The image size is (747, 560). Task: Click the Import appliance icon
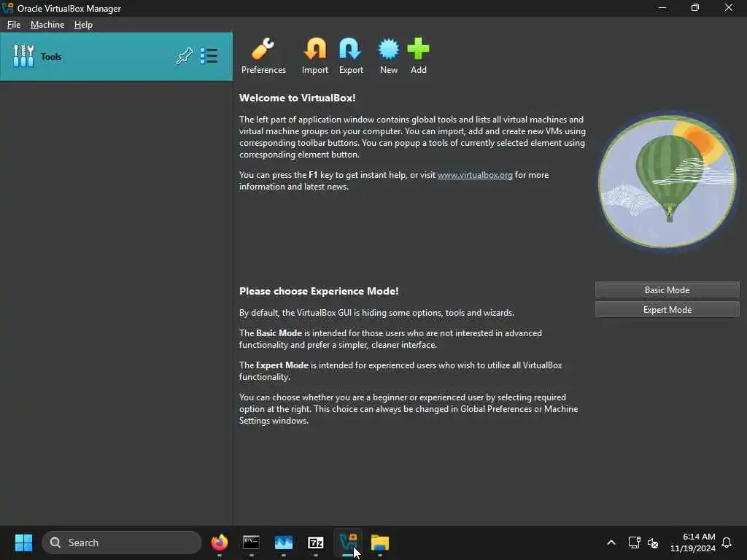(x=315, y=55)
